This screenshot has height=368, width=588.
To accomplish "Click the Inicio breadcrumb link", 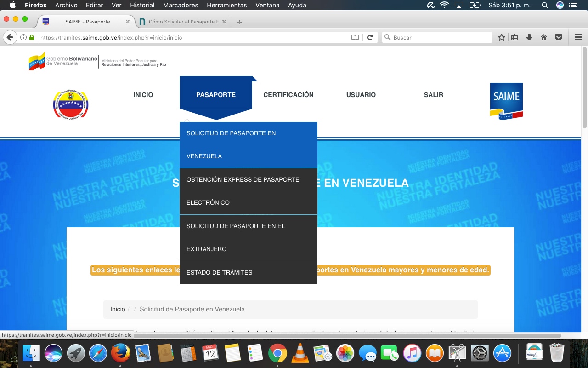I will [118, 309].
